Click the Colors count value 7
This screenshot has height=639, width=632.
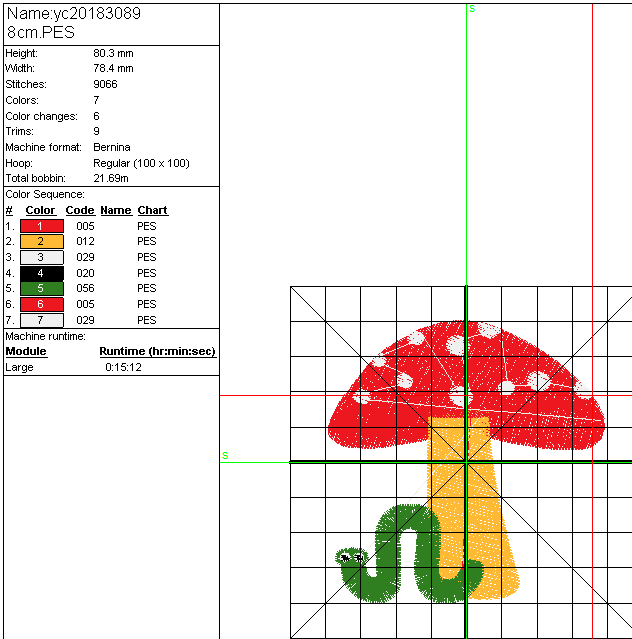tap(96, 100)
